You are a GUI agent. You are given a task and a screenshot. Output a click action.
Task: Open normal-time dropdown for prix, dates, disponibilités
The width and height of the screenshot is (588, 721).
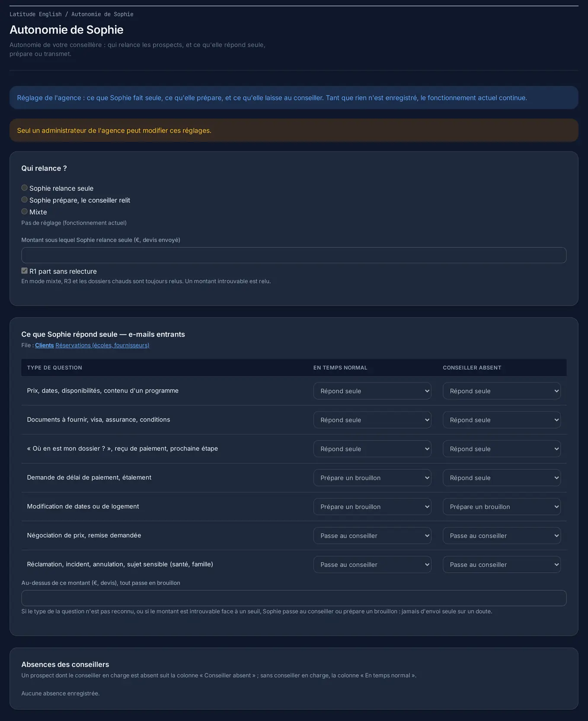(x=372, y=391)
